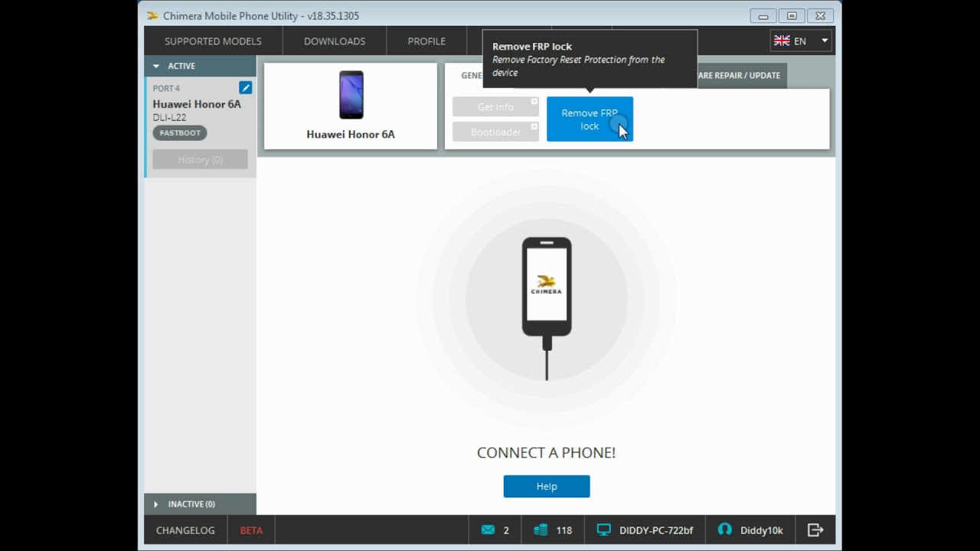The image size is (980, 551).
Task: Click the DLI-L22 model text
Action: pos(169,118)
